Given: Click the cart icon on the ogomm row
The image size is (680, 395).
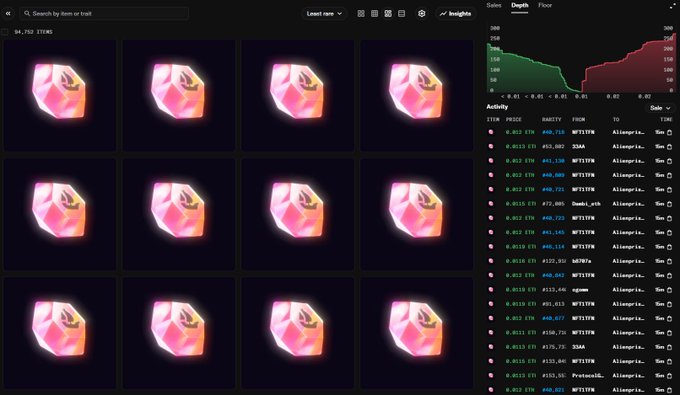Looking at the screenshot, I should coord(669,290).
